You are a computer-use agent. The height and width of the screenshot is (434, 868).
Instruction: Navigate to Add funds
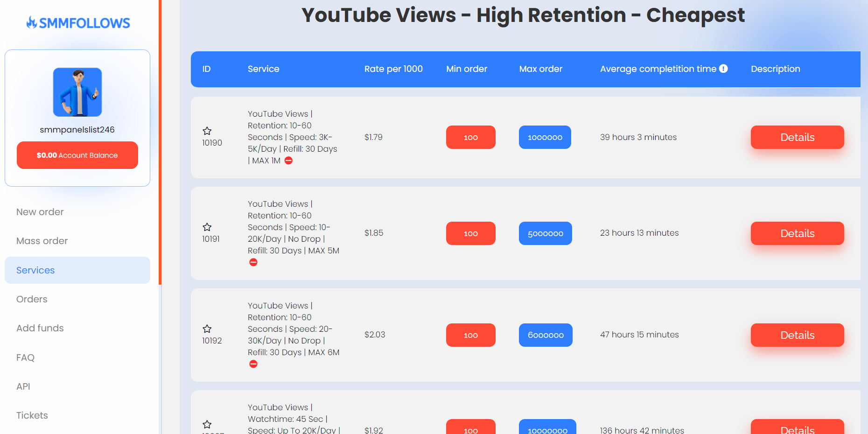tap(40, 328)
